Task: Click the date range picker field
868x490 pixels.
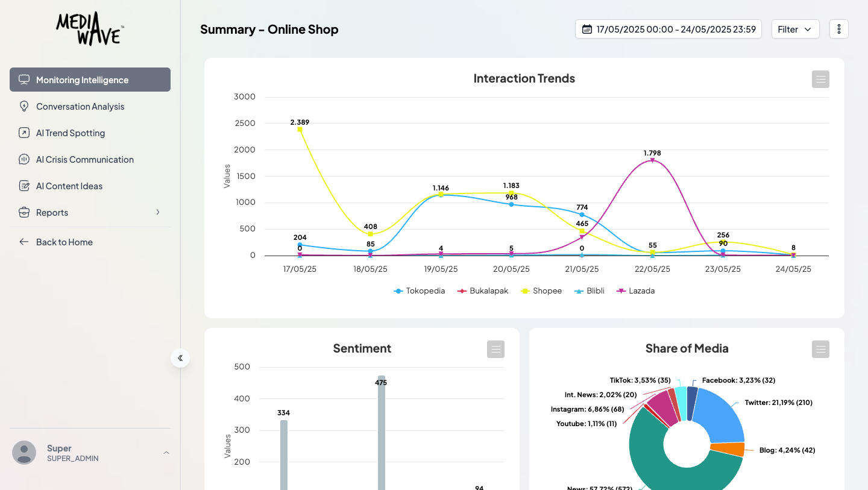Action: (668, 29)
